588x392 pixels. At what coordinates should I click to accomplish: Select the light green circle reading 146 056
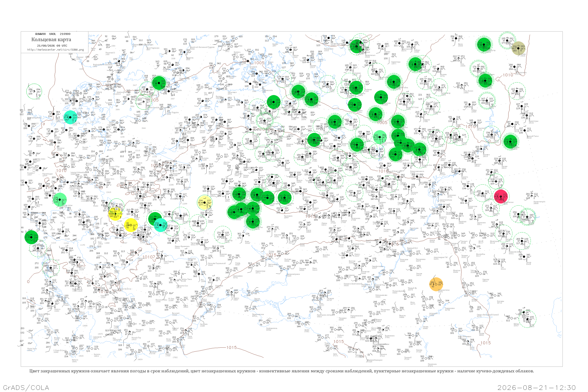(x=380, y=137)
